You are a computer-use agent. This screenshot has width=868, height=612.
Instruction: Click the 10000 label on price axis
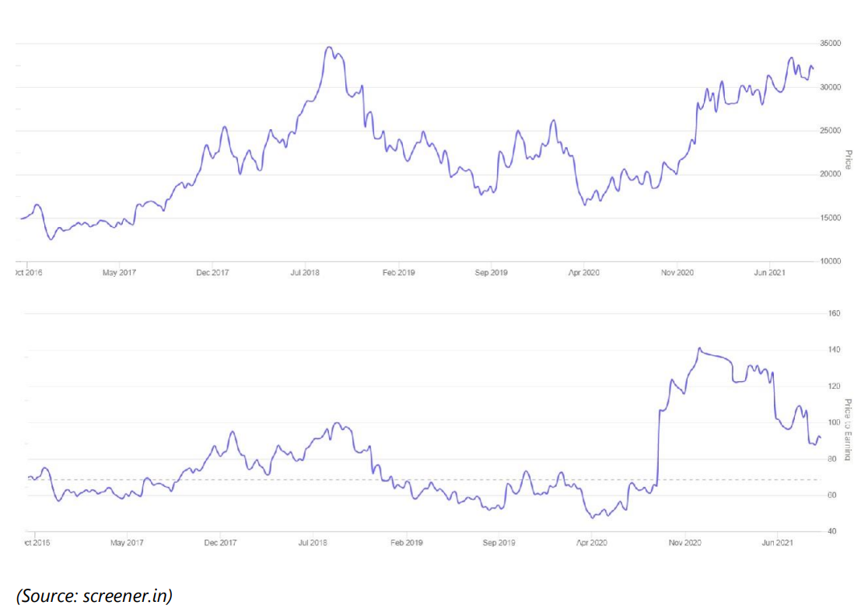tap(831, 261)
